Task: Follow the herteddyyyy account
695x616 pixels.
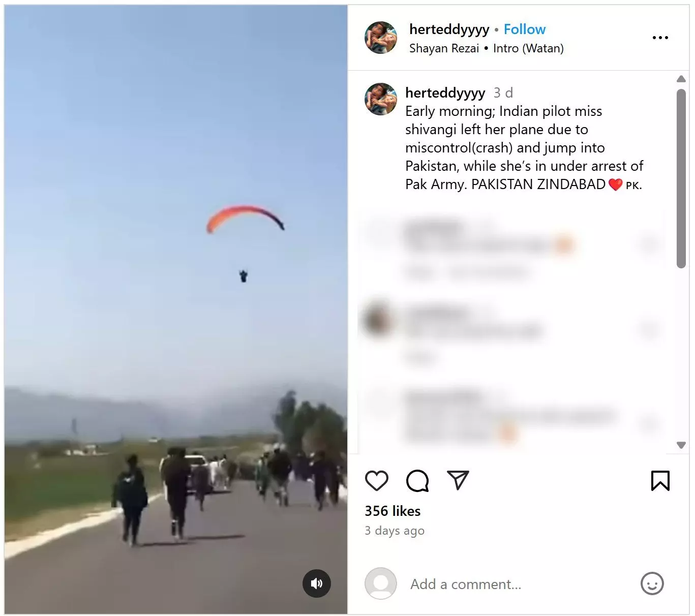Action: tap(525, 29)
